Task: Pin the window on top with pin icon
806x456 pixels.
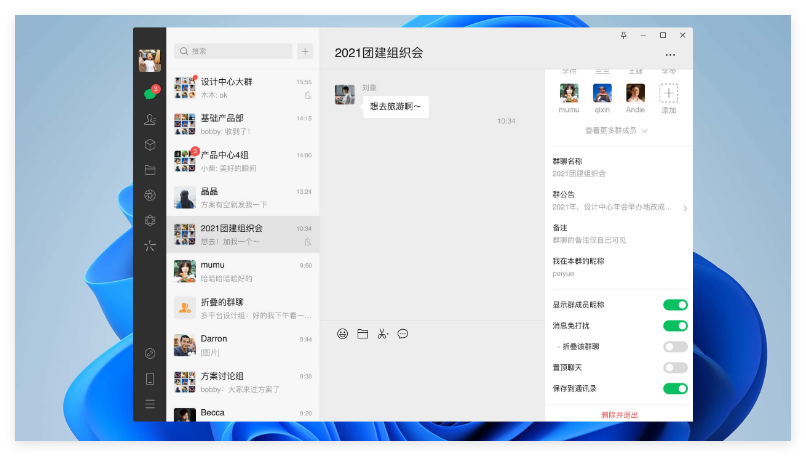Action: 623,35
